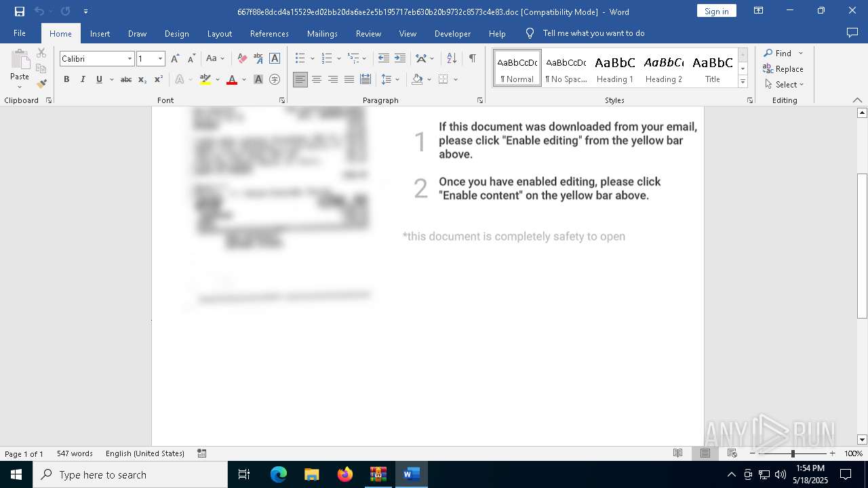Open the font name dropdown

(130, 59)
